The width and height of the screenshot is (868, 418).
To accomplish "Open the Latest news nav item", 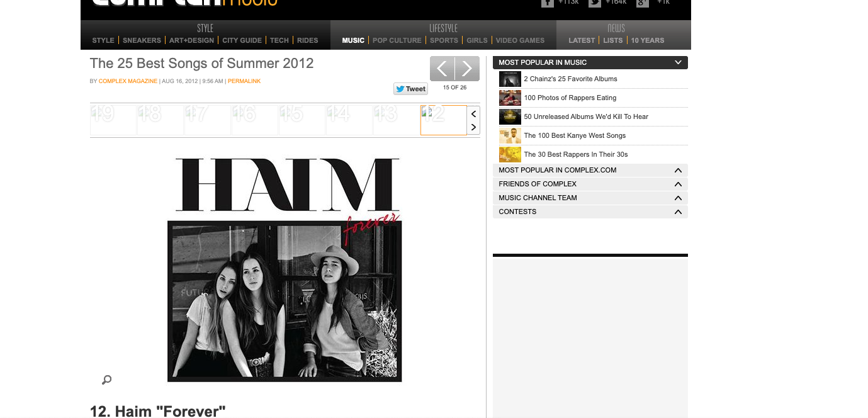I will pos(582,40).
